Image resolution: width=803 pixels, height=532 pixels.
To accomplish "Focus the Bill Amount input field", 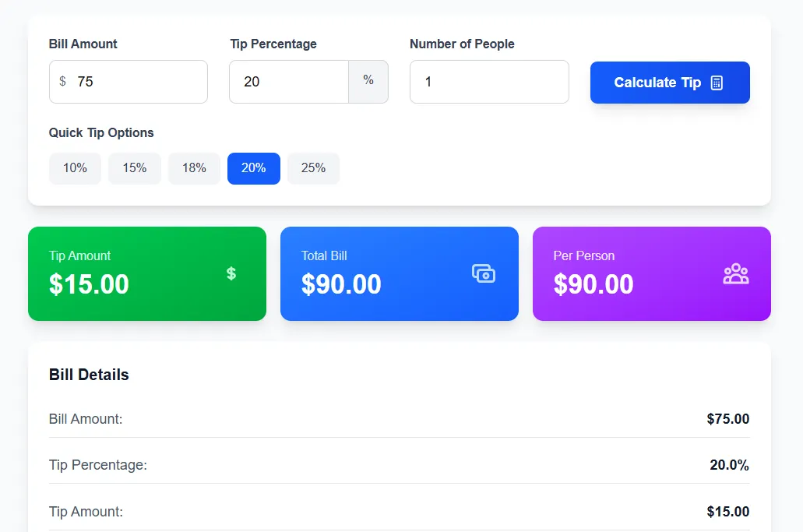I will [x=136, y=82].
